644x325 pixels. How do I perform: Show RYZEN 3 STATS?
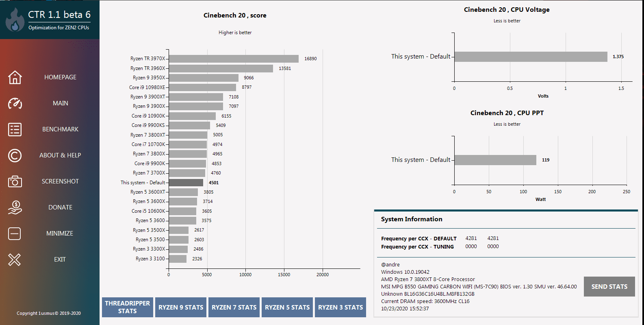pyautogui.click(x=340, y=307)
